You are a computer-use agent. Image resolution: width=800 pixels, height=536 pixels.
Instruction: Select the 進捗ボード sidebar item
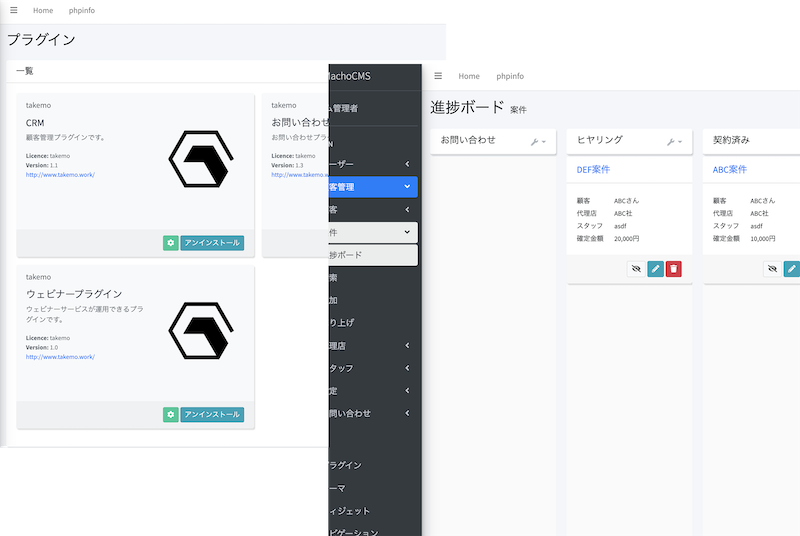coord(371,255)
